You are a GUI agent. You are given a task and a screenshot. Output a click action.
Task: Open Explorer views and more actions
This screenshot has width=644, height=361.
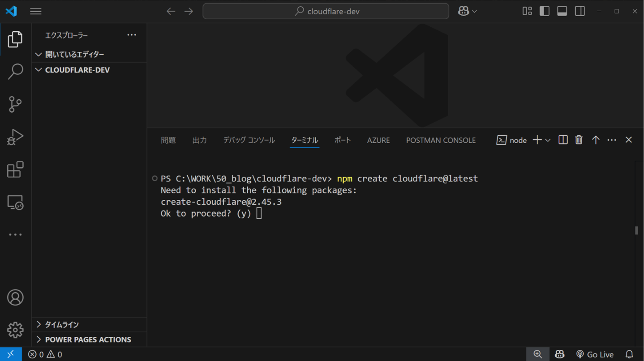click(132, 35)
